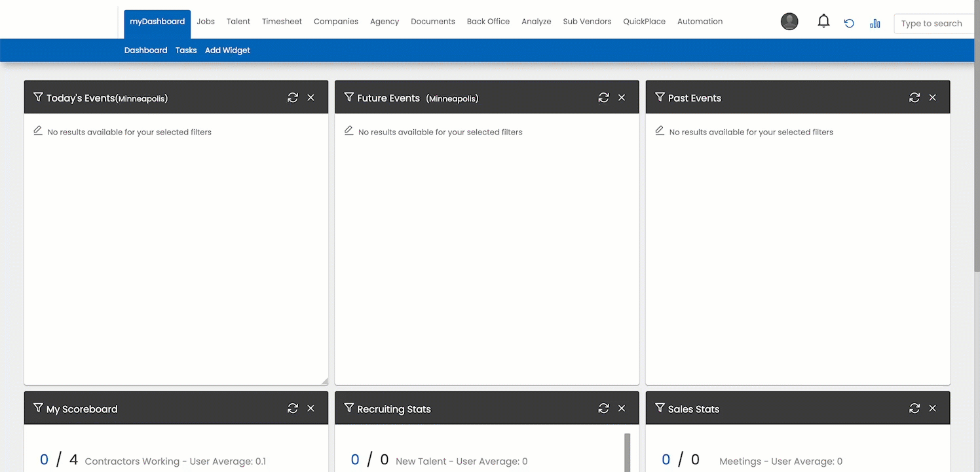Click the Today's Events (Minneapolis) title
The height and width of the screenshot is (472, 980).
107,98
